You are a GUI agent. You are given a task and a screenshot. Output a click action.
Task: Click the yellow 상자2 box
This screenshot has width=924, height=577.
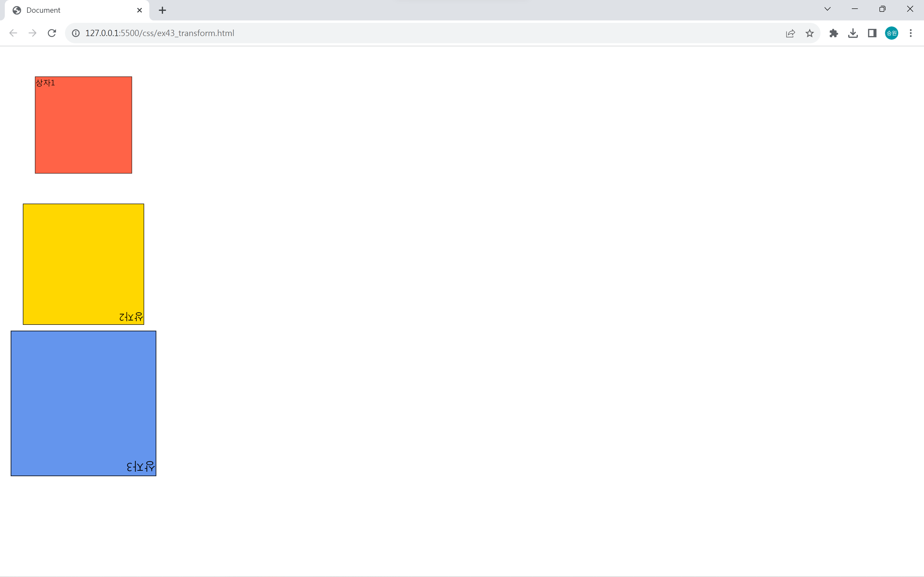tap(83, 264)
